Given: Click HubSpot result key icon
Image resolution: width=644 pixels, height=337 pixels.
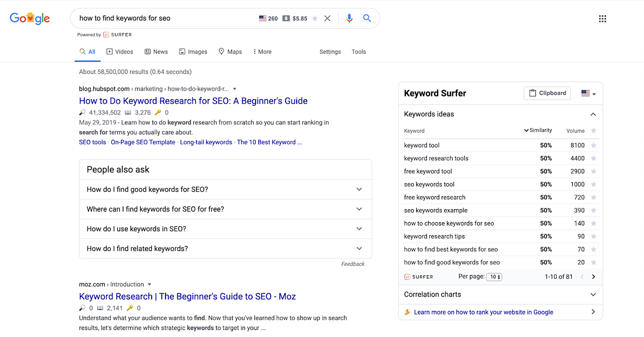Looking at the screenshot, I should 158,112.
